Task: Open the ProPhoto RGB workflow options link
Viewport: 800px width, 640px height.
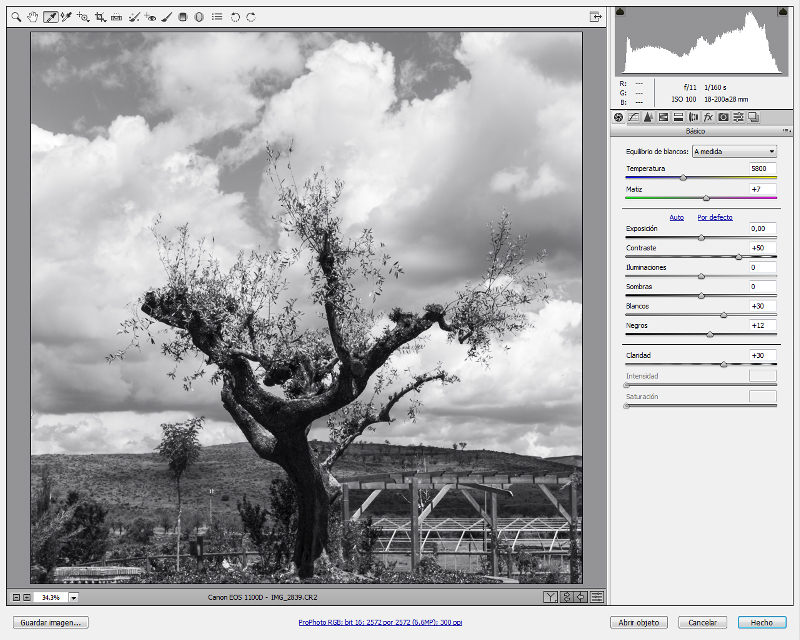Action: pyautogui.click(x=380, y=623)
